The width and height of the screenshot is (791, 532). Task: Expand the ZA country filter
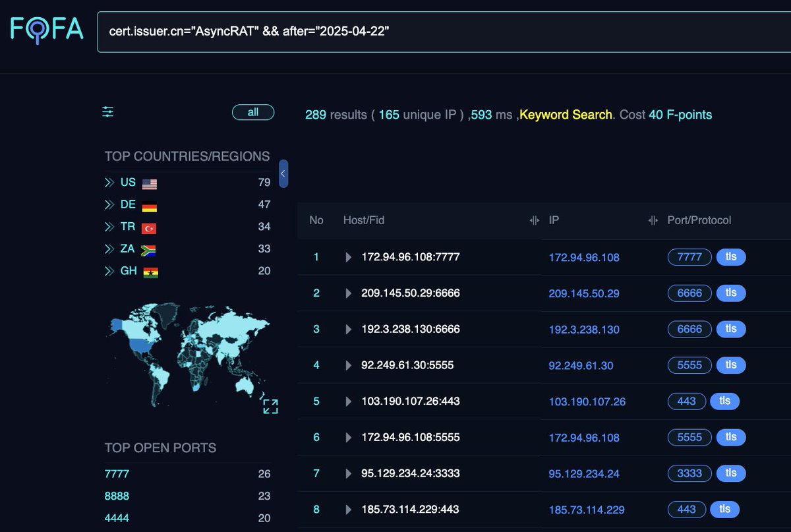109,249
